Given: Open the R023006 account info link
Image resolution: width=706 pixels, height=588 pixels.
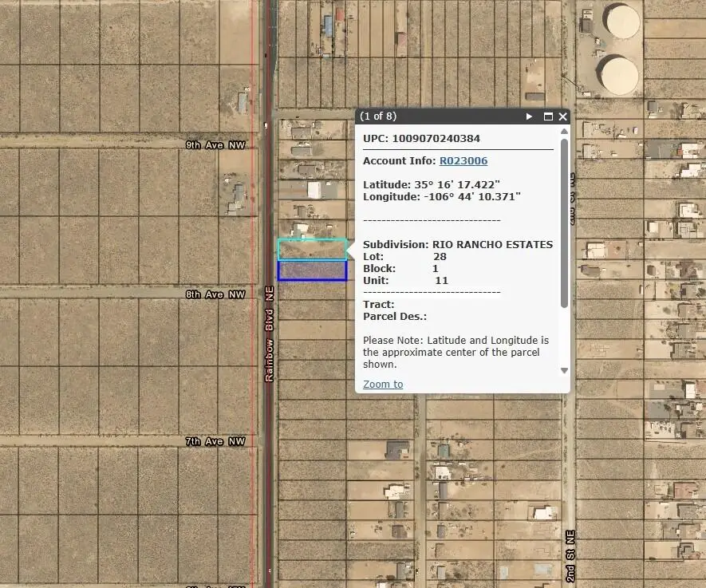Looking at the screenshot, I should tap(463, 160).
